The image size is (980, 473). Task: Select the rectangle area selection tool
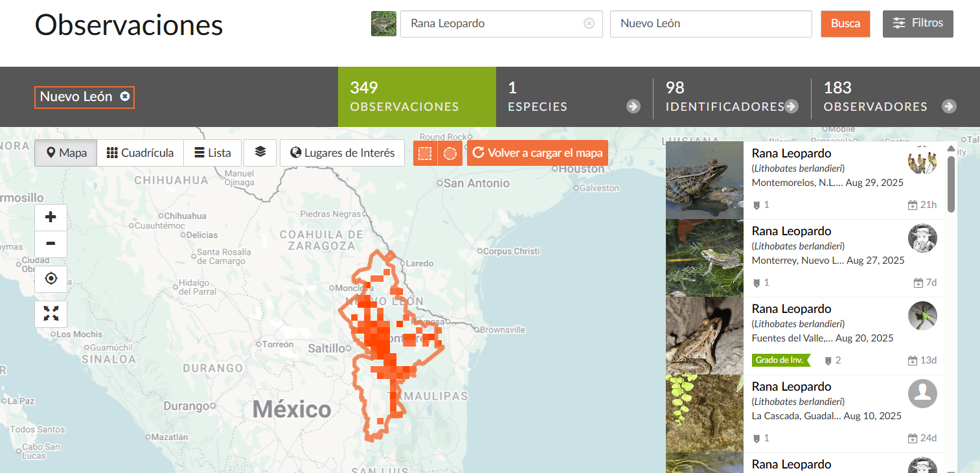pyautogui.click(x=425, y=154)
